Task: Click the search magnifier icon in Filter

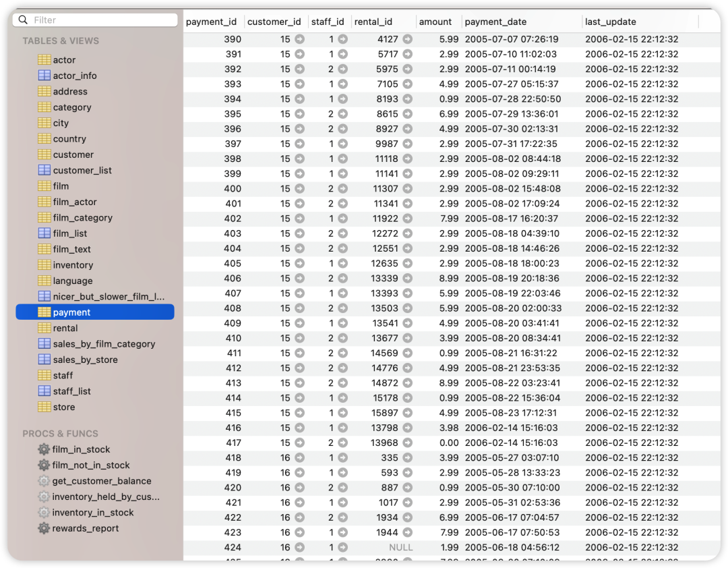Action: [x=24, y=20]
